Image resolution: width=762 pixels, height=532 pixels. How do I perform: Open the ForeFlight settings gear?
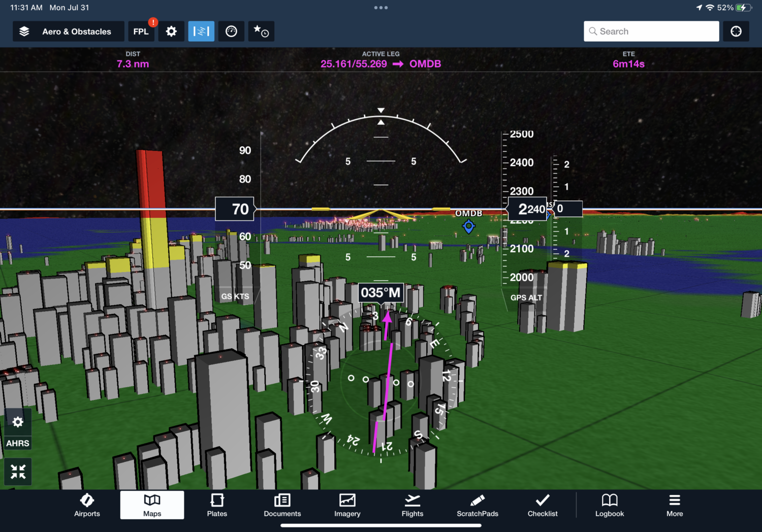pyautogui.click(x=171, y=31)
